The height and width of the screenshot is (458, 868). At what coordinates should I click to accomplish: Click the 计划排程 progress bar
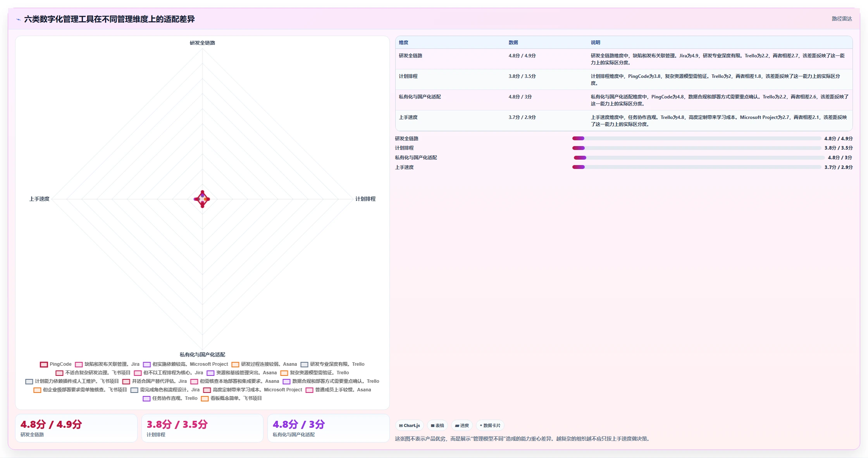click(696, 148)
